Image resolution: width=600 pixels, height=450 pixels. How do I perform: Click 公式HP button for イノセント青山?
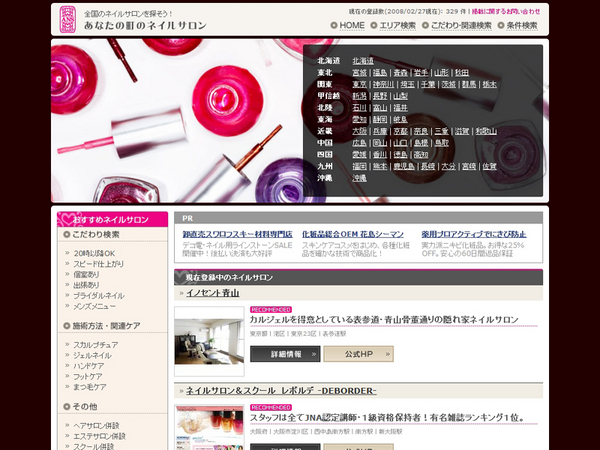pyautogui.click(x=359, y=354)
